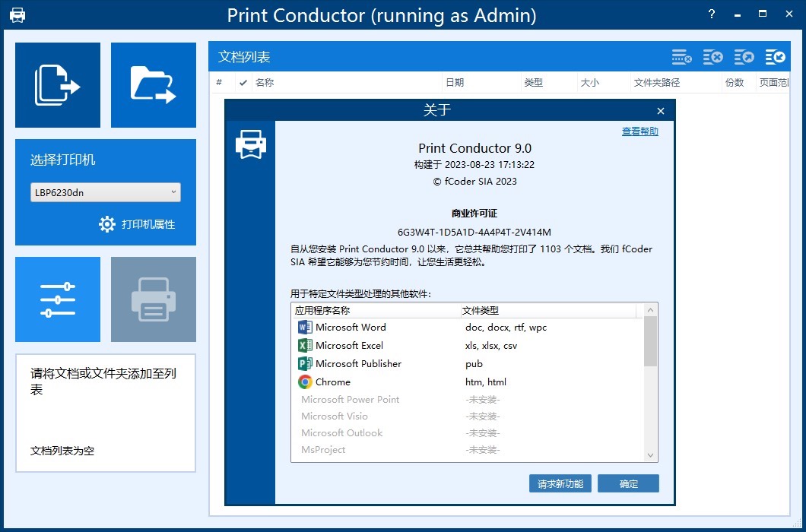806x532 pixels.
Task: Sort list by 名称 column
Action: coord(347,82)
